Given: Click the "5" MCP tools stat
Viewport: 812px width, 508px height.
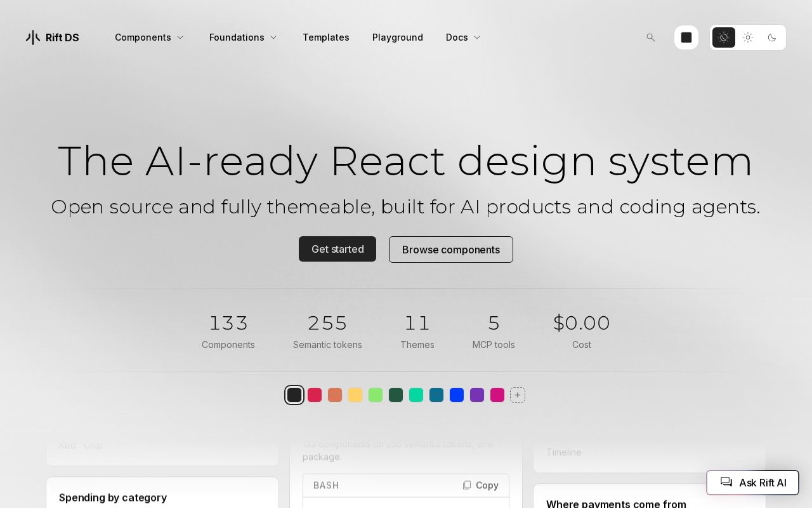Looking at the screenshot, I should (494, 331).
